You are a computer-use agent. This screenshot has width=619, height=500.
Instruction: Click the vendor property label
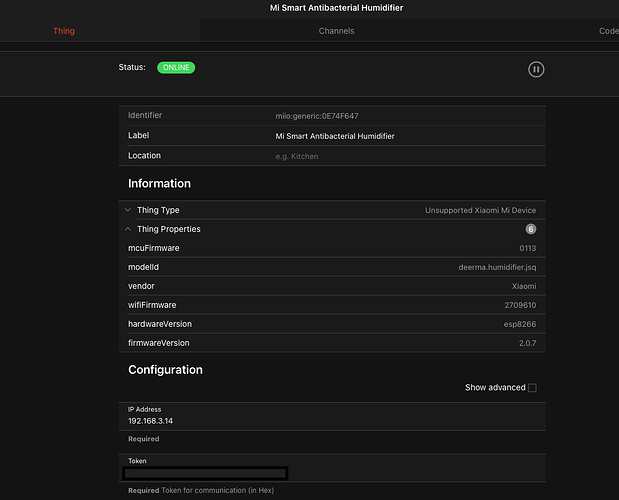click(x=141, y=286)
